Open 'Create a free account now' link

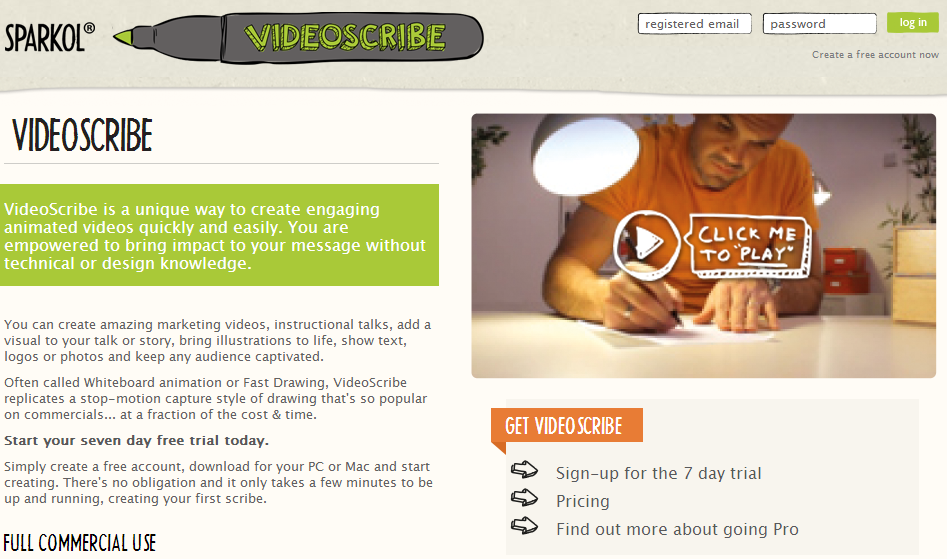pyautogui.click(x=875, y=54)
